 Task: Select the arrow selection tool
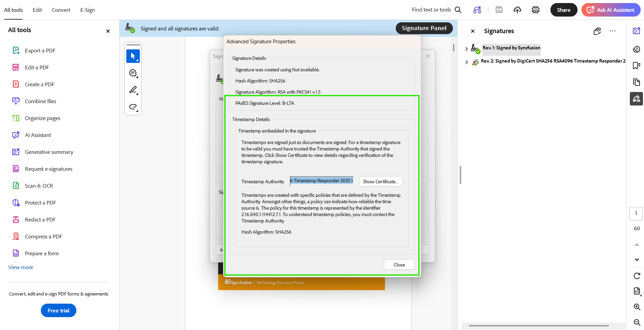click(133, 56)
